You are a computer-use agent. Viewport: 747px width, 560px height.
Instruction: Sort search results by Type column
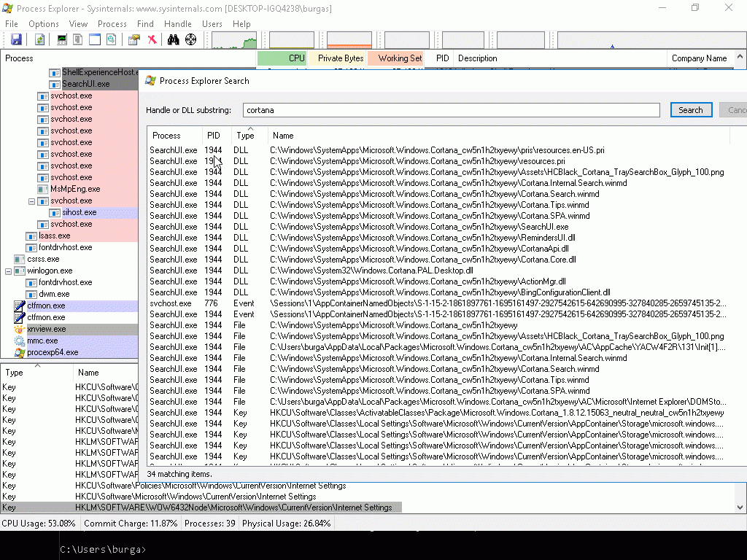249,135
